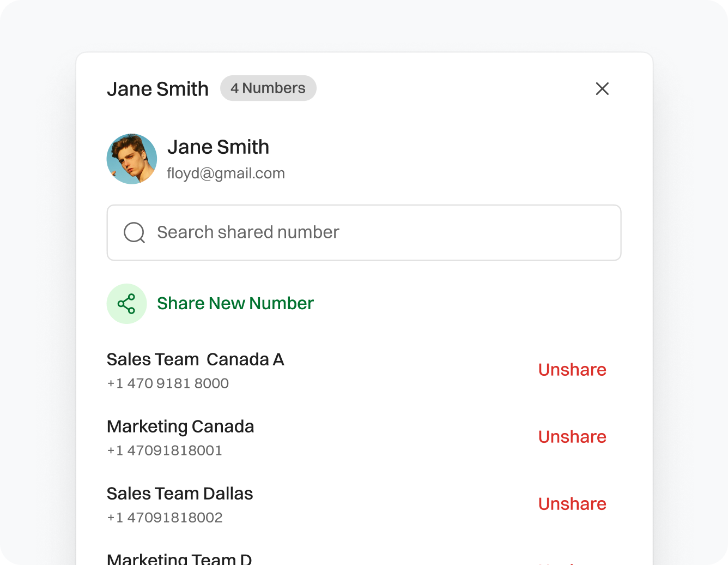Click the green share icon

pyautogui.click(x=126, y=304)
